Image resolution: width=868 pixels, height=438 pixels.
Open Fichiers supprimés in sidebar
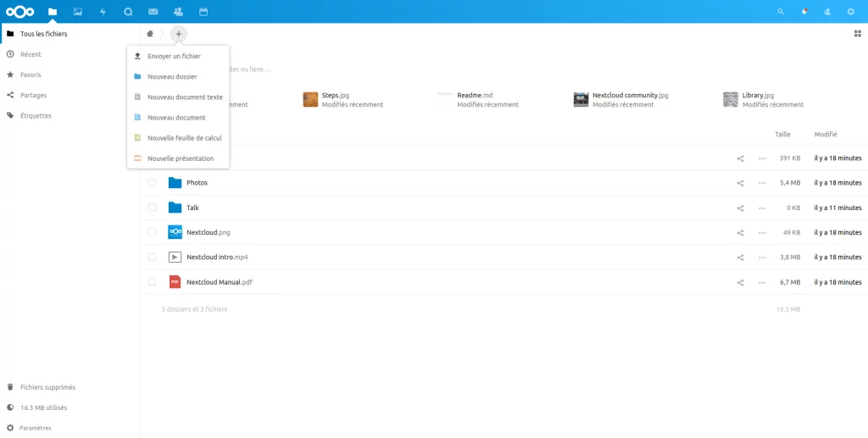pyautogui.click(x=70, y=387)
